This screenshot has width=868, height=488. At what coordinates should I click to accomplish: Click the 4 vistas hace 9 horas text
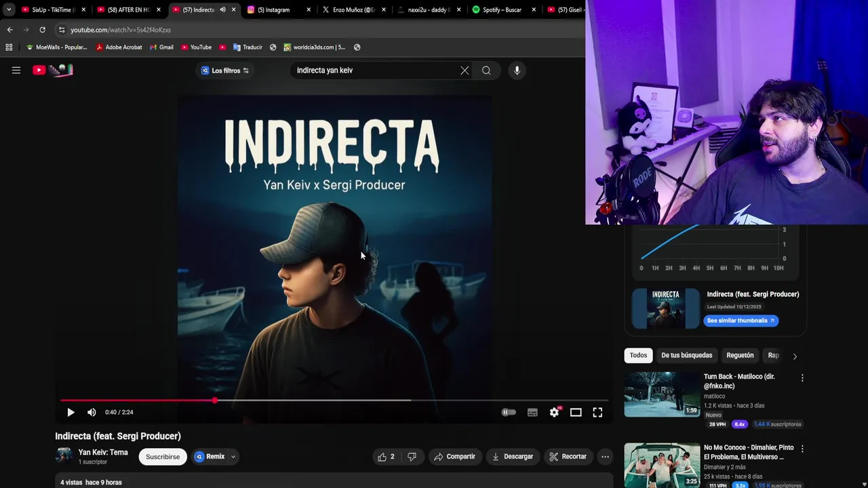click(91, 483)
